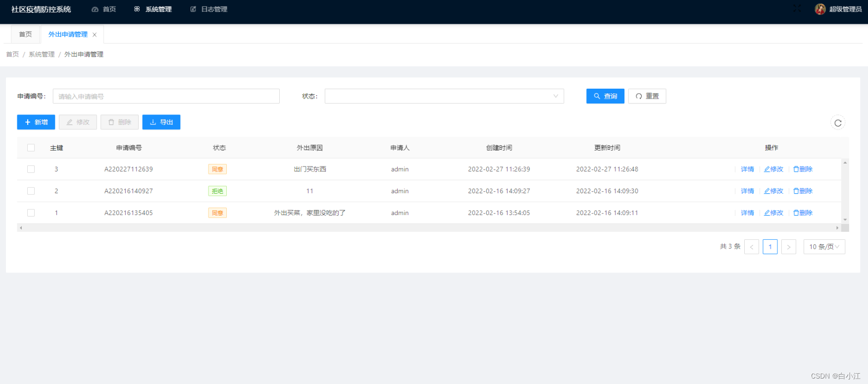Screen dimensions: 868x384
Task: Go to the 首页 top navigation item
Action: [104, 9]
